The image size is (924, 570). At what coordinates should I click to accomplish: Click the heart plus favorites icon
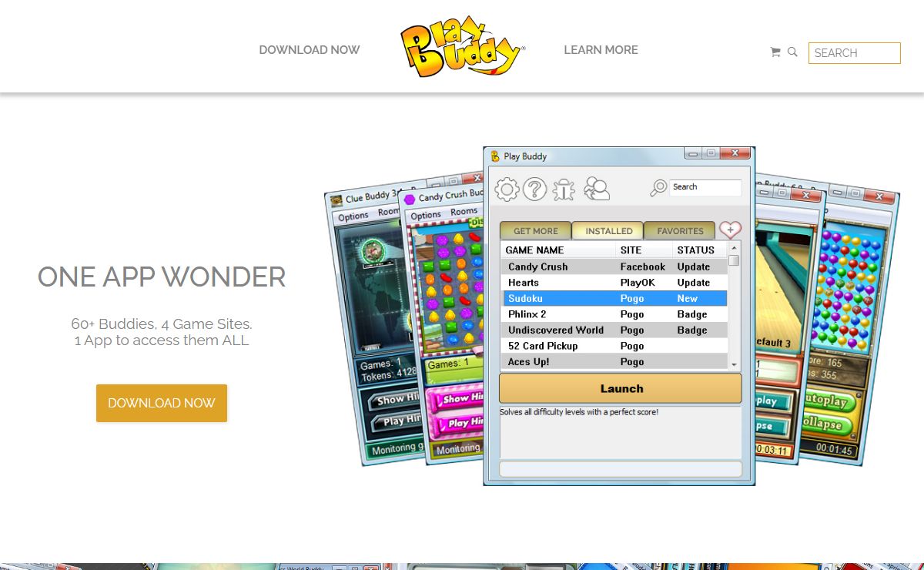pos(730,230)
